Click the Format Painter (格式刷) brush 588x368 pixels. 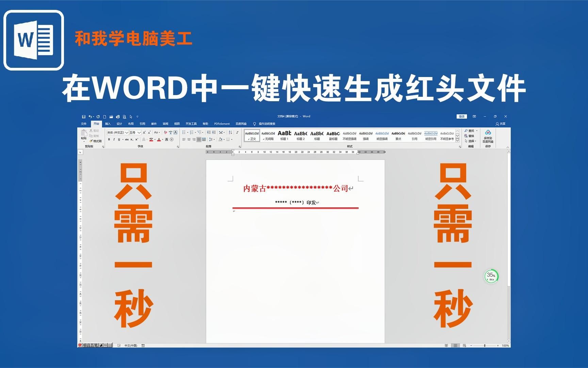[95, 141]
